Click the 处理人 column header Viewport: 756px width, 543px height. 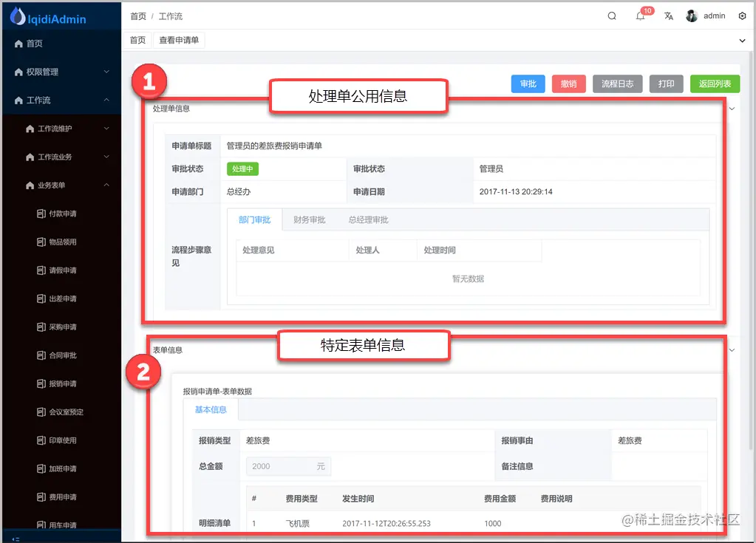[x=383, y=250]
